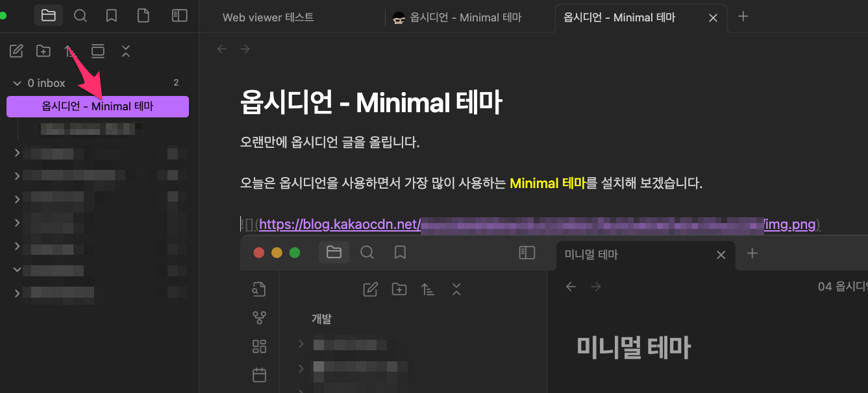Open the bookmarks pane icon in top bar
The width and height of the screenshot is (868, 393).
pos(112,16)
